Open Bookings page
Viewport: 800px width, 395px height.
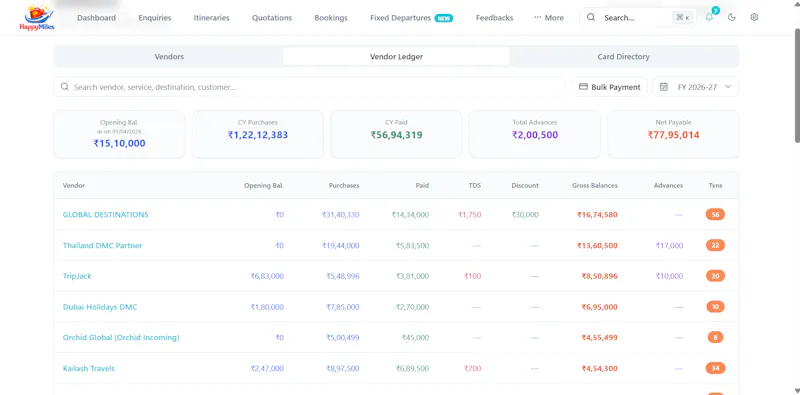pyautogui.click(x=331, y=17)
